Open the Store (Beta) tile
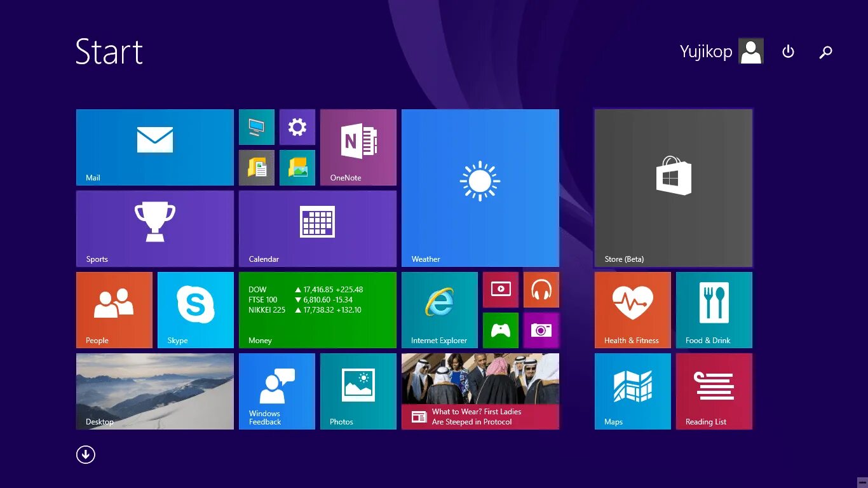The image size is (868, 488). click(x=674, y=188)
